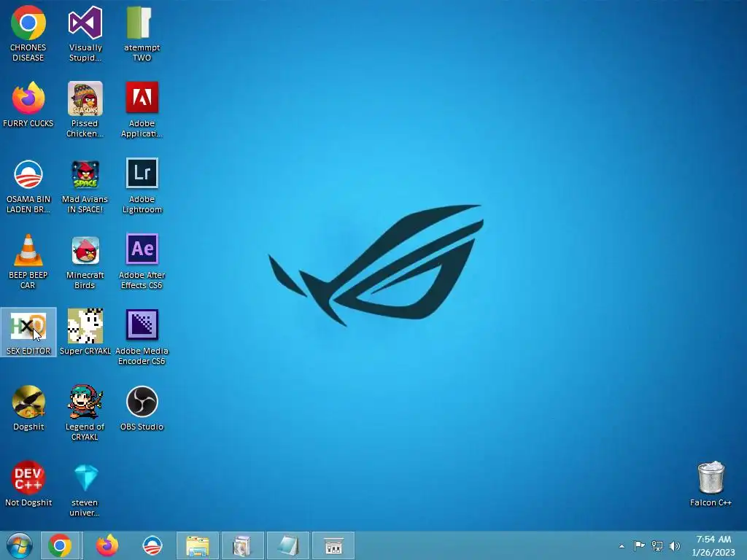Click the volume speaker tray icon
Image resolution: width=747 pixels, height=560 pixels.
click(x=675, y=545)
